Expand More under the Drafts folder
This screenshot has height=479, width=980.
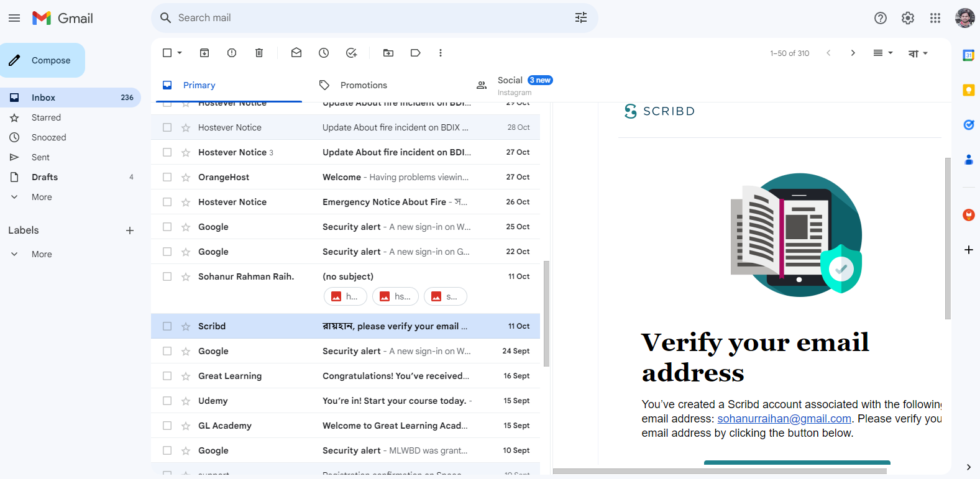[42, 197]
